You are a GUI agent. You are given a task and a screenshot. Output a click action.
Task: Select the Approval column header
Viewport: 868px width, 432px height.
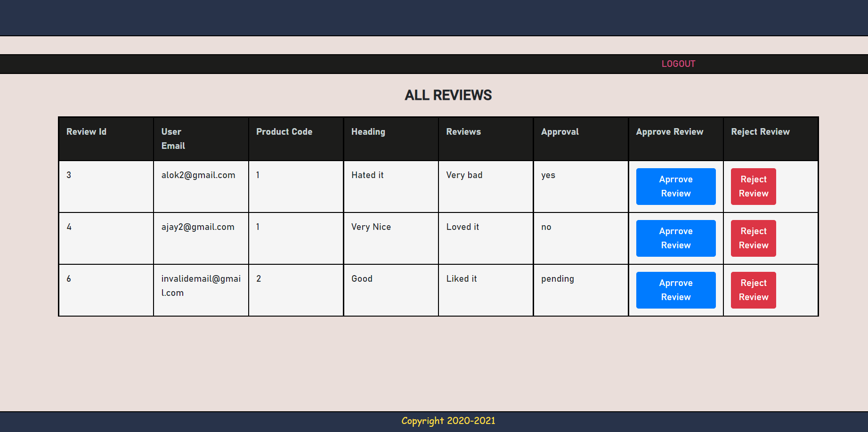581,139
